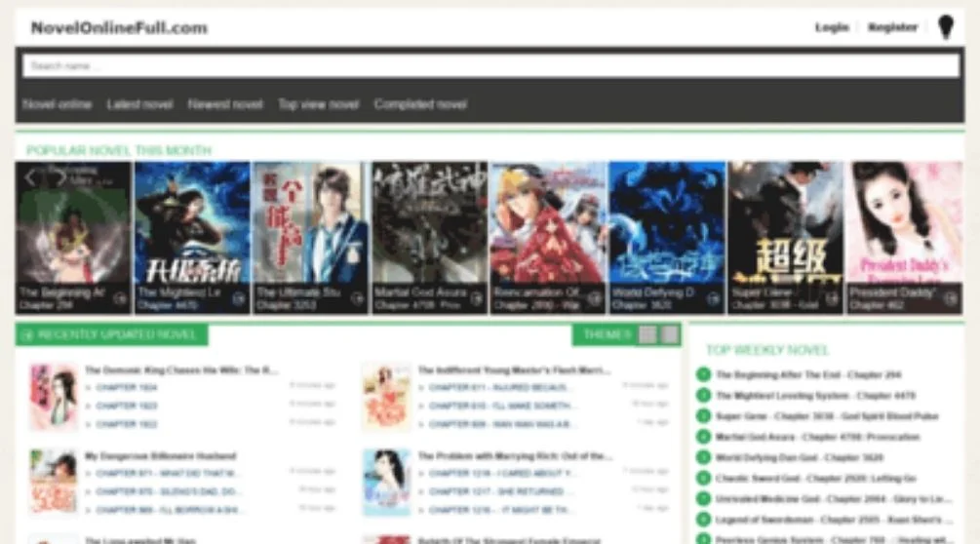This screenshot has width=980, height=544.
Task: Click rank badge for Legend of Swordsman
Action: pyautogui.click(x=703, y=520)
